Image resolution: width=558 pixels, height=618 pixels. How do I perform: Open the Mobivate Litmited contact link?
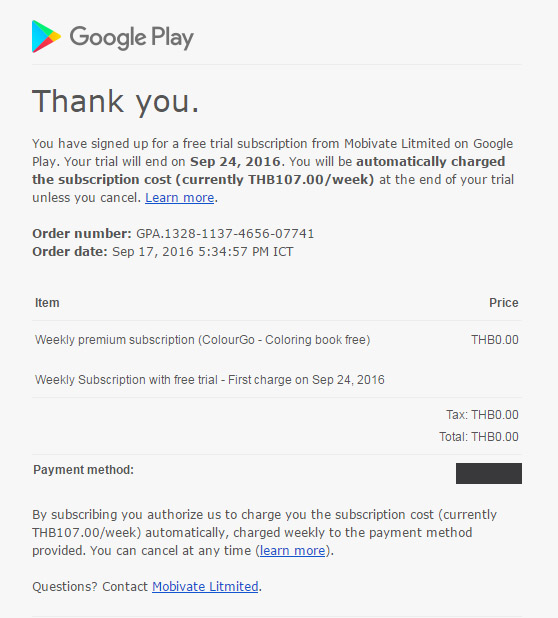click(205, 586)
